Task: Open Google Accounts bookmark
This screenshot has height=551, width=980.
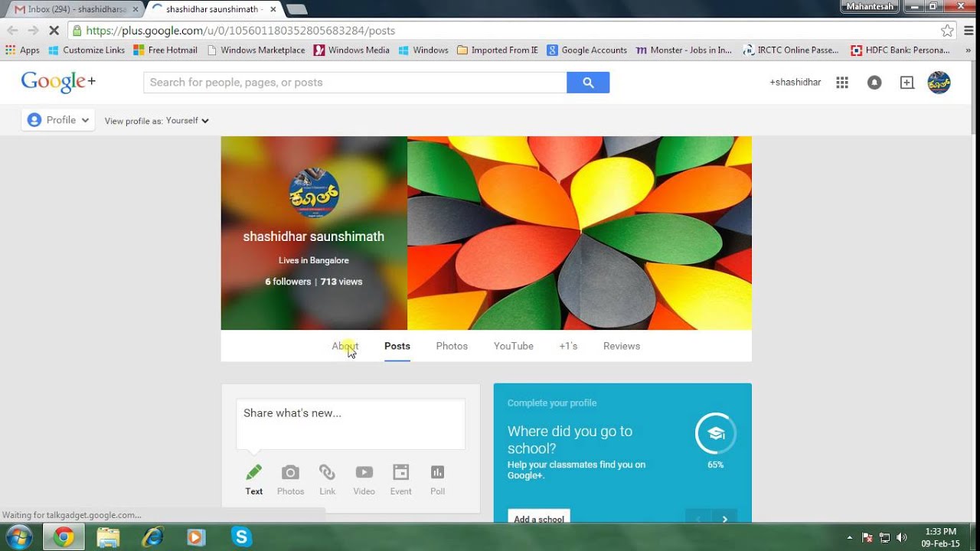Action: pyautogui.click(x=587, y=50)
